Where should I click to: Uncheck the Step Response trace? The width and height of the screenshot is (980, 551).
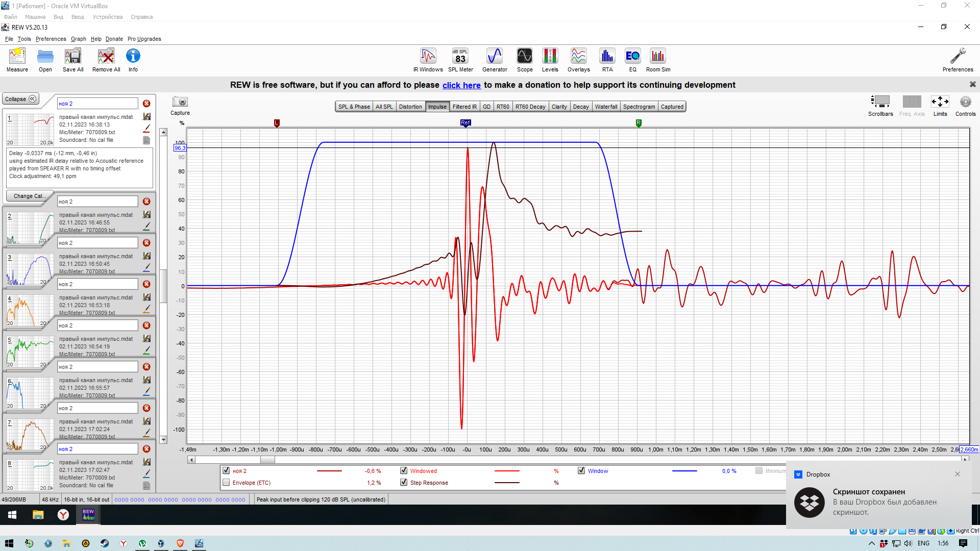(x=404, y=483)
